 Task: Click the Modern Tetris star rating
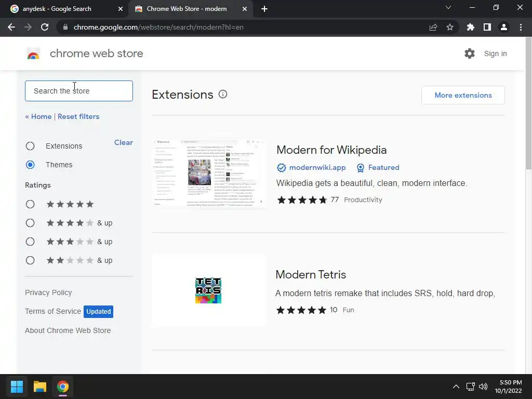[x=301, y=310]
